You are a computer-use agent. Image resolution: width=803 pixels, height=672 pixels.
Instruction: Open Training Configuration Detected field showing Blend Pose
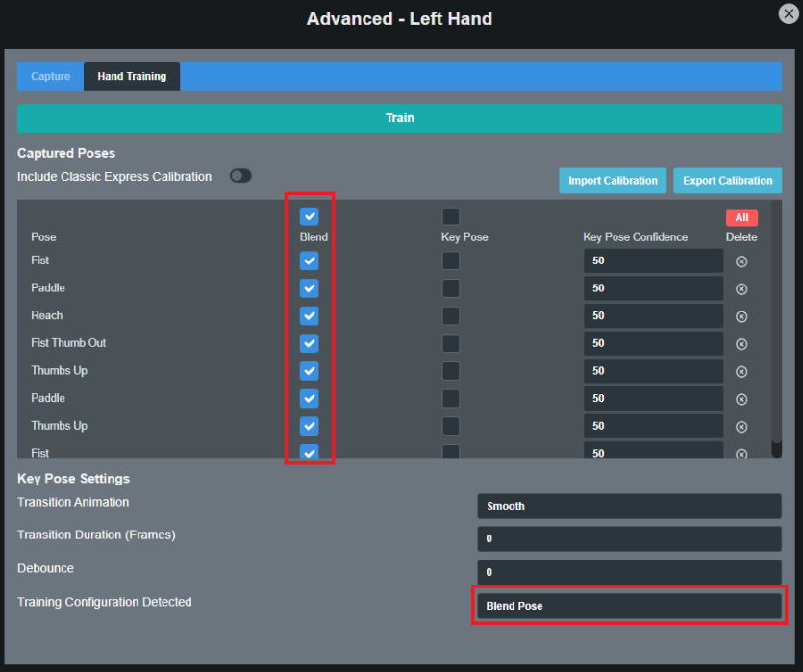click(x=629, y=606)
